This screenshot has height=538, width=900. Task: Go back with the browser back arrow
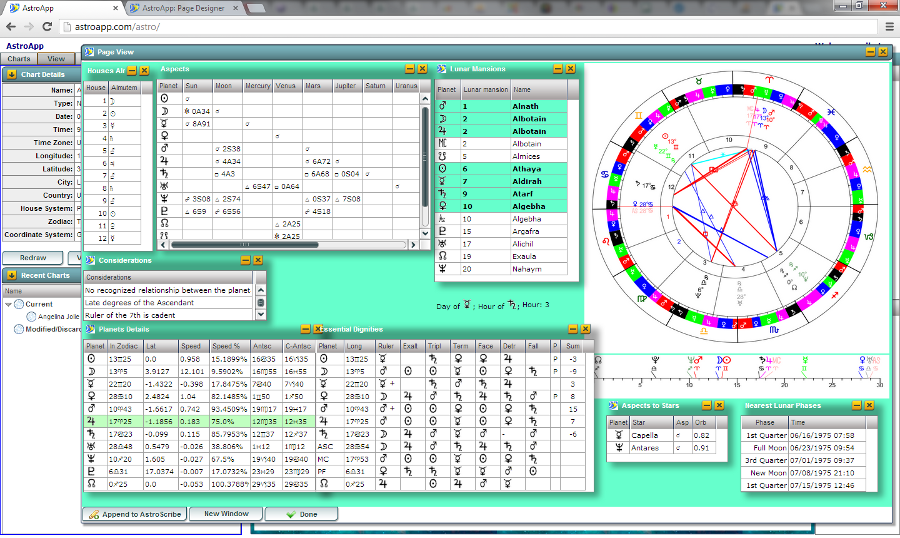13,27
